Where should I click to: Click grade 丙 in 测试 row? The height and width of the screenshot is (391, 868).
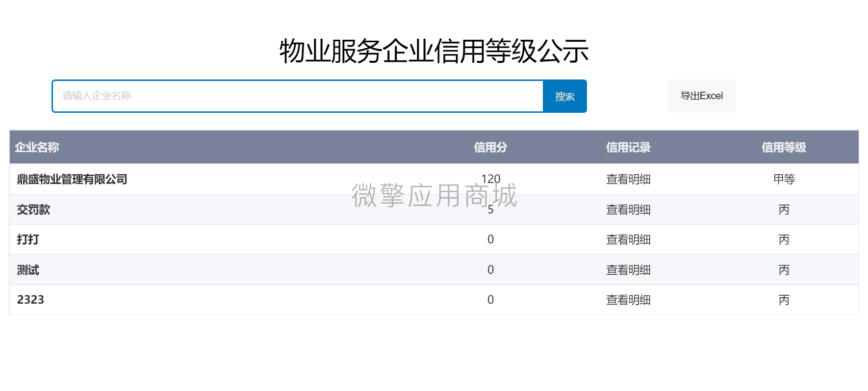(784, 270)
